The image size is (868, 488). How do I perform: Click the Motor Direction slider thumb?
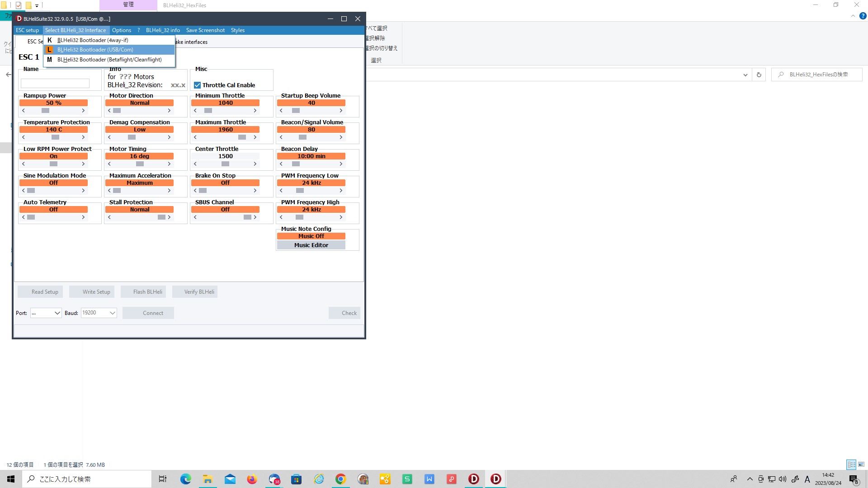(x=117, y=111)
